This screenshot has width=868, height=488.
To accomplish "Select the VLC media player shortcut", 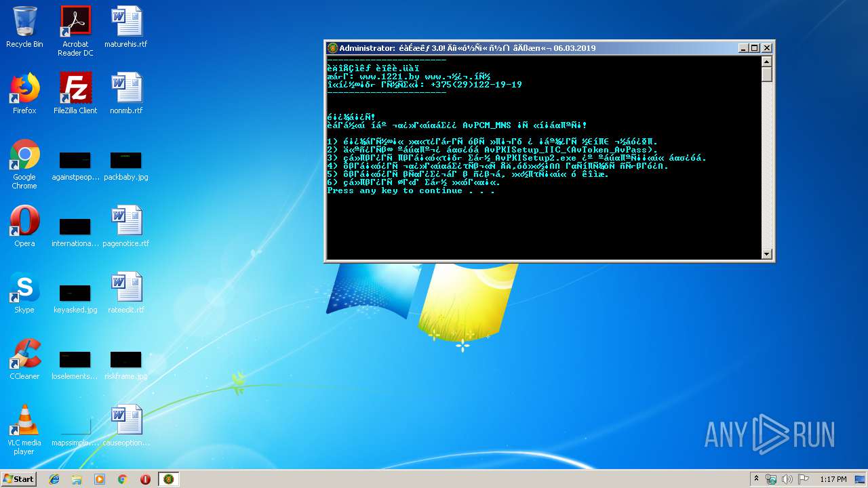I will coord(24,430).
